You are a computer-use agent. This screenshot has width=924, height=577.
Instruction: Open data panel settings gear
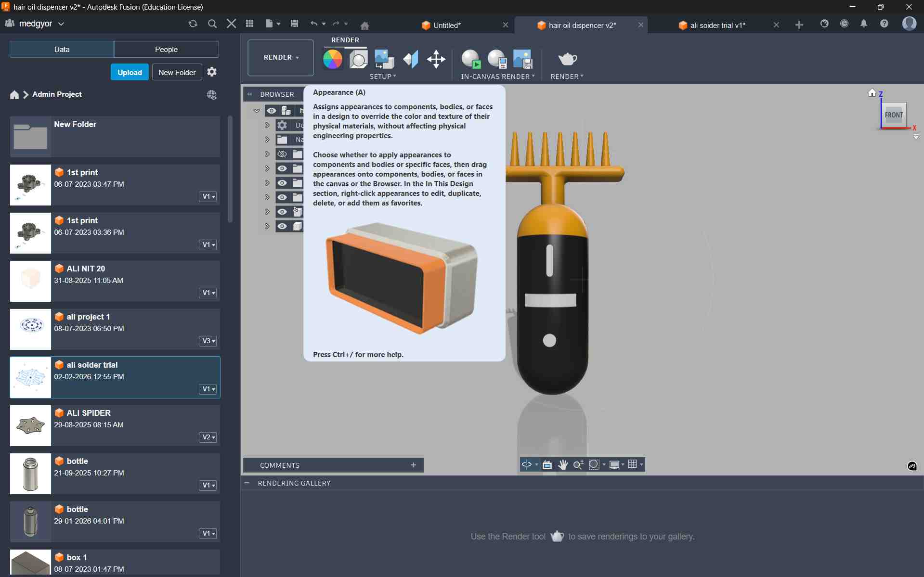pos(212,72)
